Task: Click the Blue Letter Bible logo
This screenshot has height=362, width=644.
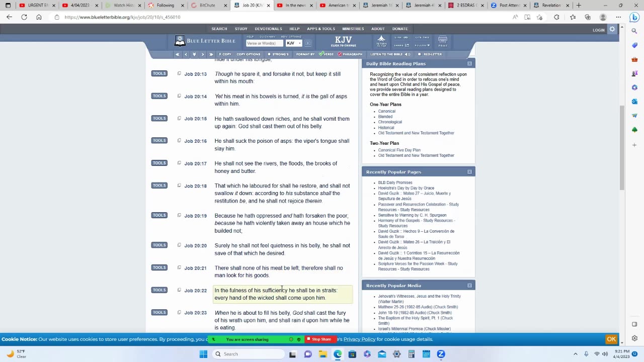Action: (x=205, y=41)
